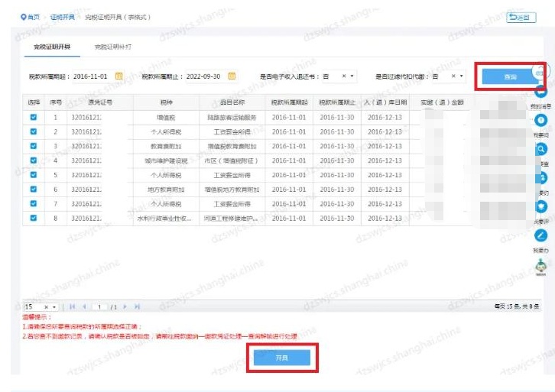The width and height of the screenshot is (555, 392).
Task: Click the 原凭证号 column header
Action: [100, 102]
